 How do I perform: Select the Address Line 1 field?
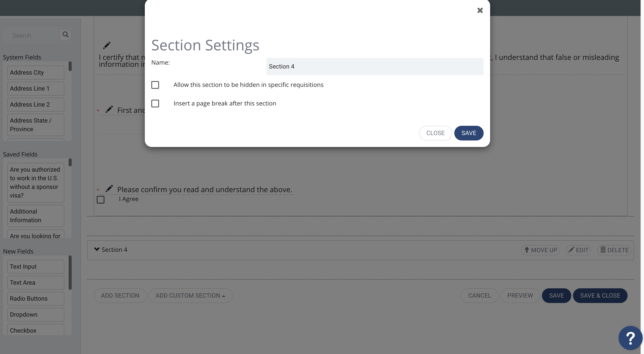pos(36,89)
